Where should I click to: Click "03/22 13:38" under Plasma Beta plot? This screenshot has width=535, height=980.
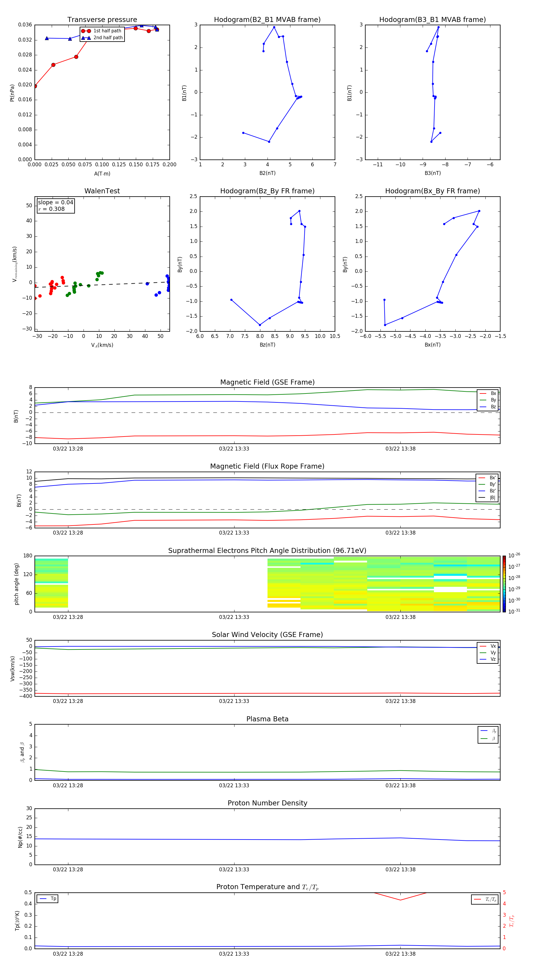pos(400,785)
